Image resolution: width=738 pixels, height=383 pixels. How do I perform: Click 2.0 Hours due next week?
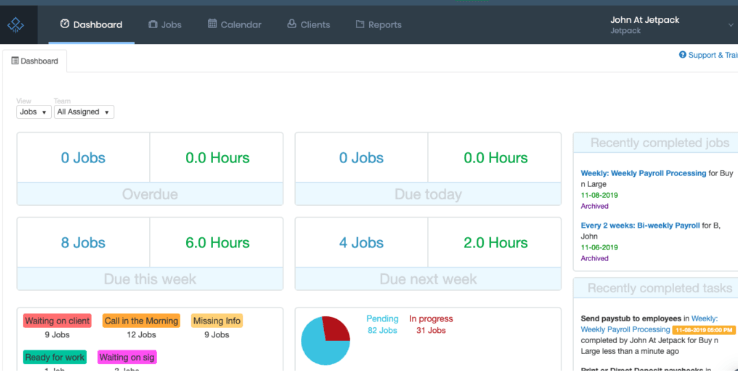[495, 242]
